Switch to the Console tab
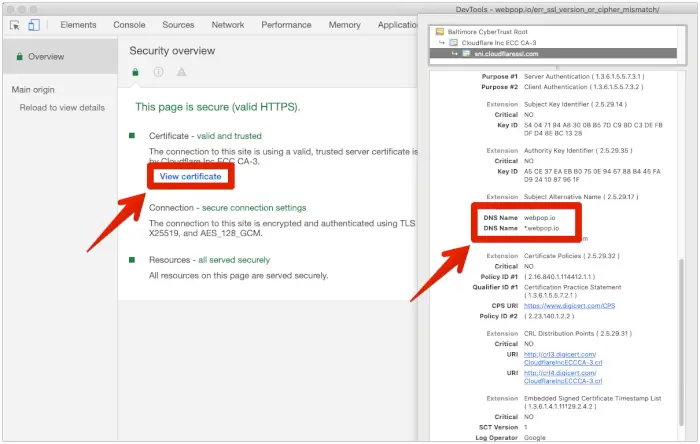The image size is (700, 444). pyautogui.click(x=129, y=25)
